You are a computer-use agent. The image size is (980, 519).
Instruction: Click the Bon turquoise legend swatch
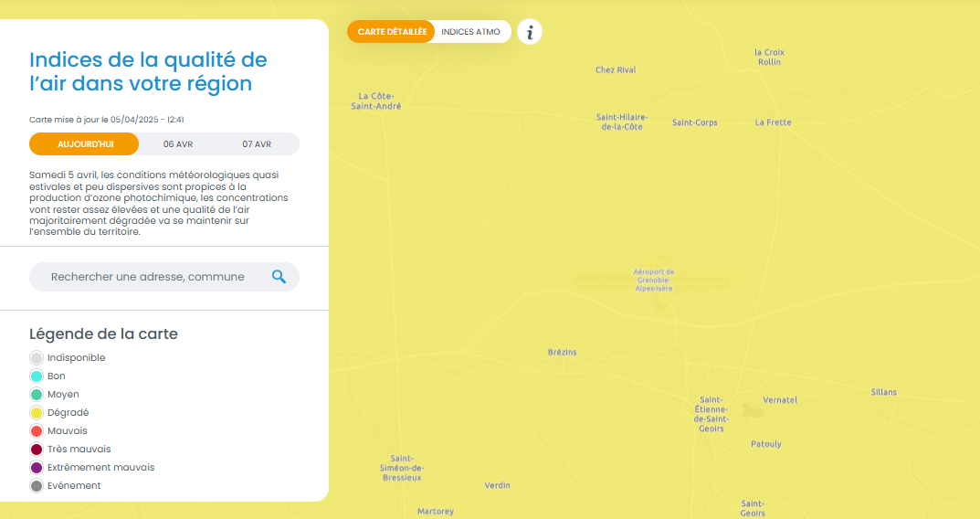point(37,376)
